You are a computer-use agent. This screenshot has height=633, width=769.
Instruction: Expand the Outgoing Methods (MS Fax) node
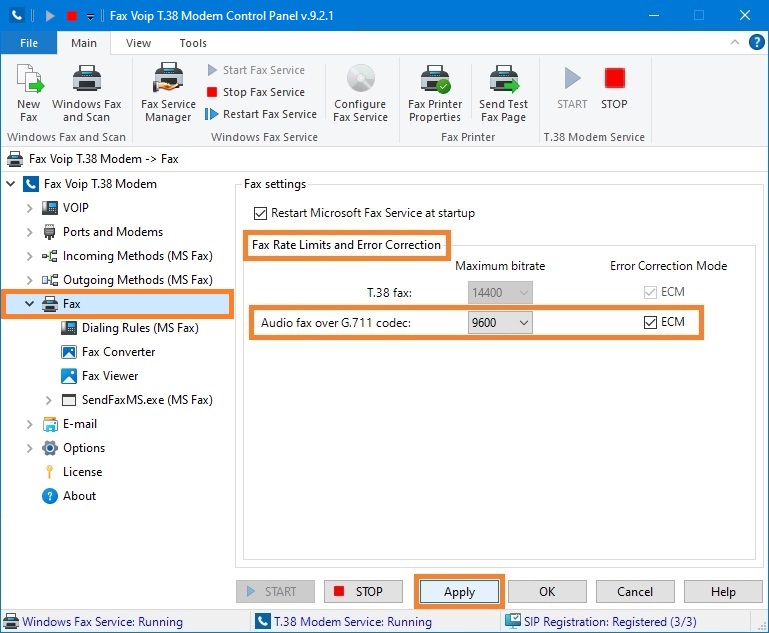[x=30, y=280]
